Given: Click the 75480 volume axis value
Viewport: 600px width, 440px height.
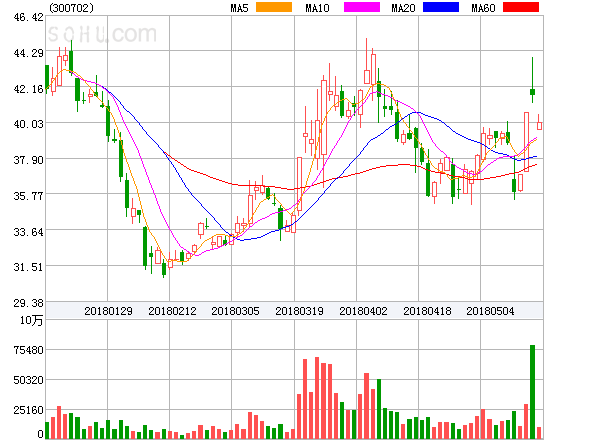Looking at the screenshot, I should (28, 350).
